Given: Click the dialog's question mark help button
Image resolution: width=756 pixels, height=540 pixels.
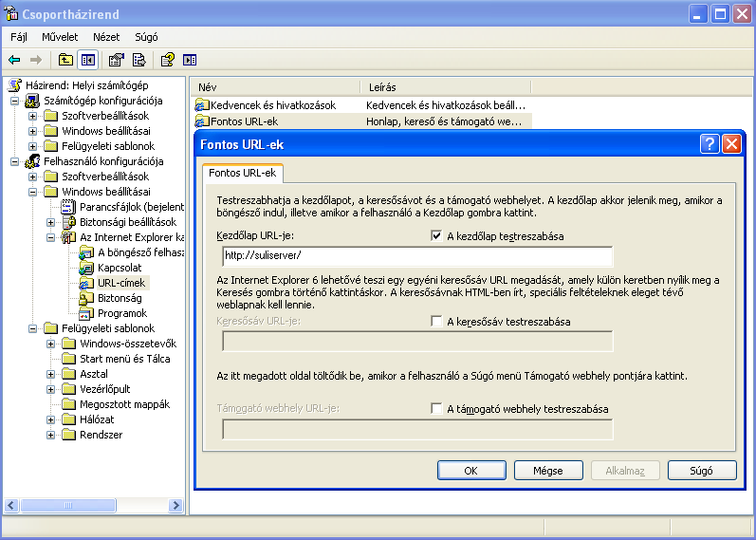Looking at the screenshot, I should tap(710, 144).
